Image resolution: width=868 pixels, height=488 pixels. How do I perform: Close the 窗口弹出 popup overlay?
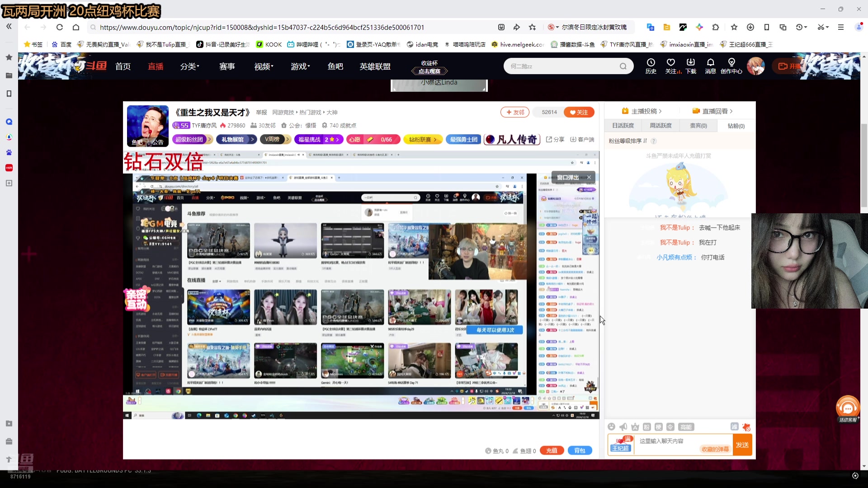click(x=589, y=177)
